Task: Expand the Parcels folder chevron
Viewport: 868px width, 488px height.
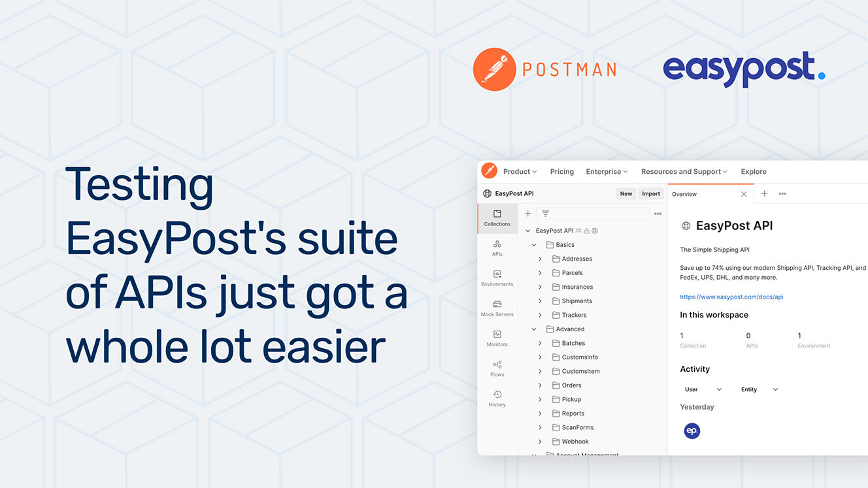Action: 540,273
